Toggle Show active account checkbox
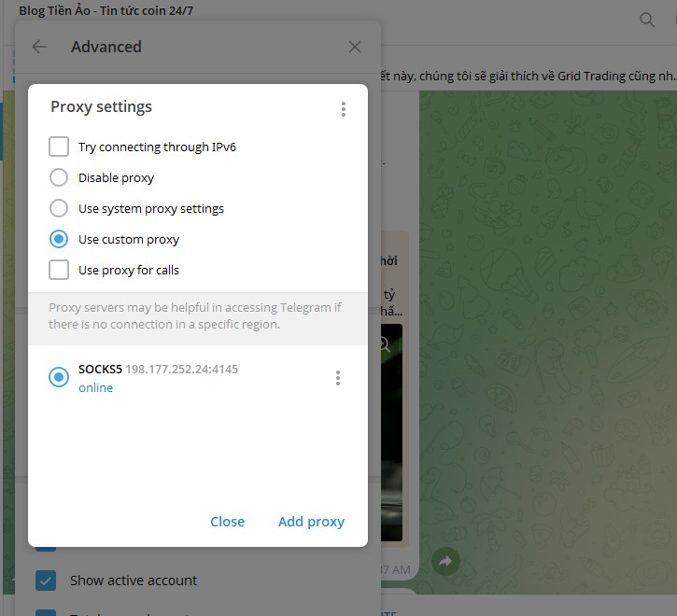This screenshot has width=677, height=616. coord(46,581)
